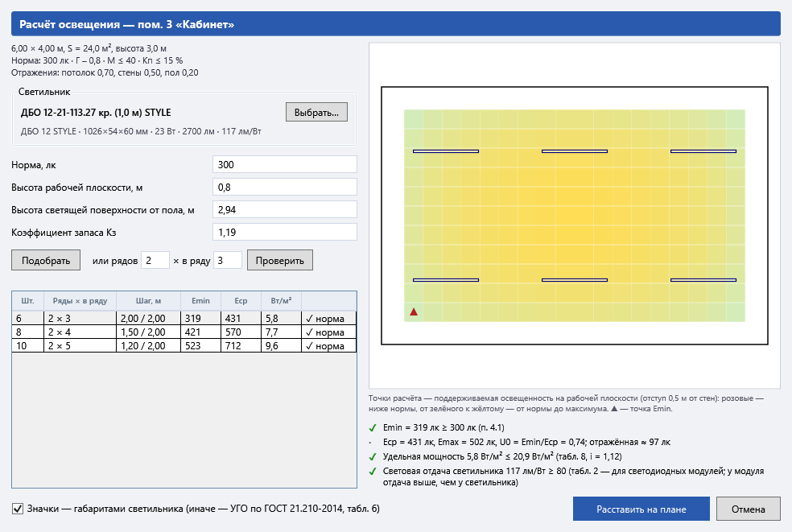The height and width of the screenshot is (532, 792).
Task: Focus the rows count field
Action: click(155, 260)
